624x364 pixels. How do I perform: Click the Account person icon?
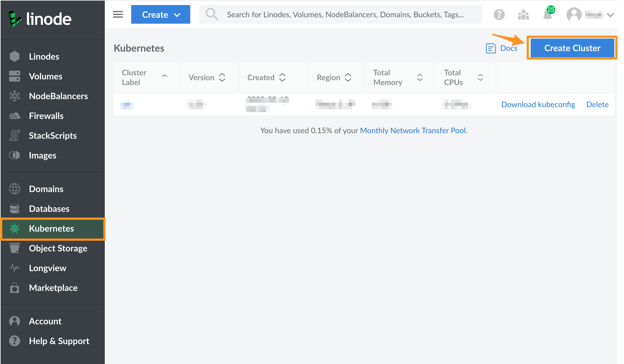click(x=15, y=321)
